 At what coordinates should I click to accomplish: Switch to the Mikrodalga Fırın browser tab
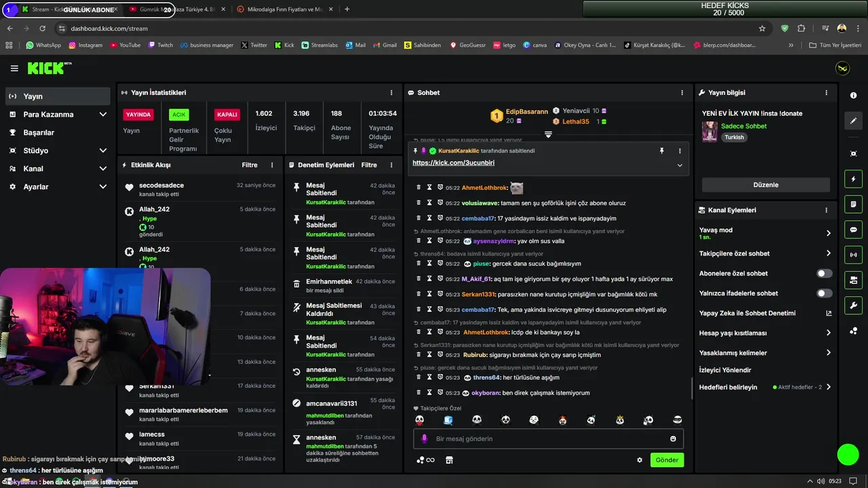click(284, 9)
